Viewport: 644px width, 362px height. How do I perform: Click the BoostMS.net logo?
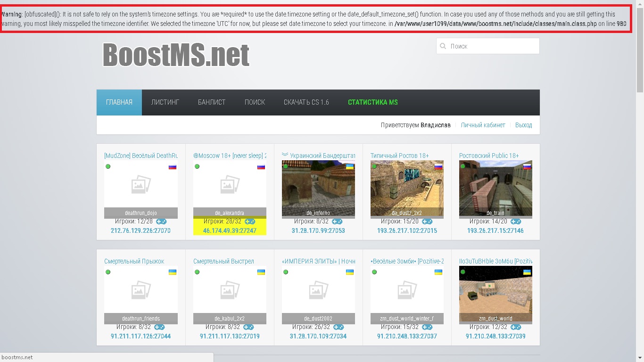pyautogui.click(x=176, y=55)
